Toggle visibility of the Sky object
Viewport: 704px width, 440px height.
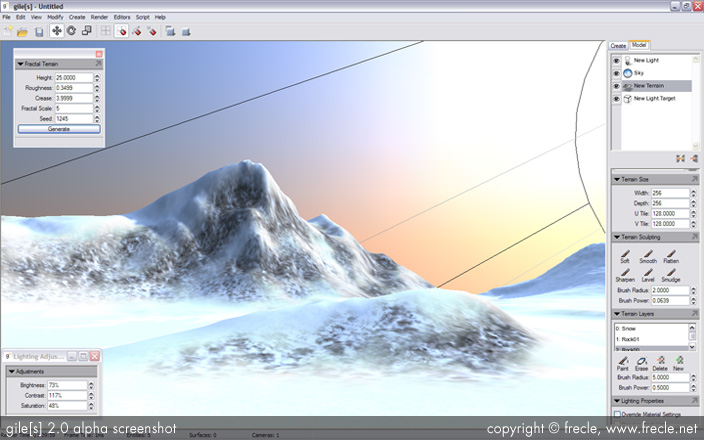(616, 73)
